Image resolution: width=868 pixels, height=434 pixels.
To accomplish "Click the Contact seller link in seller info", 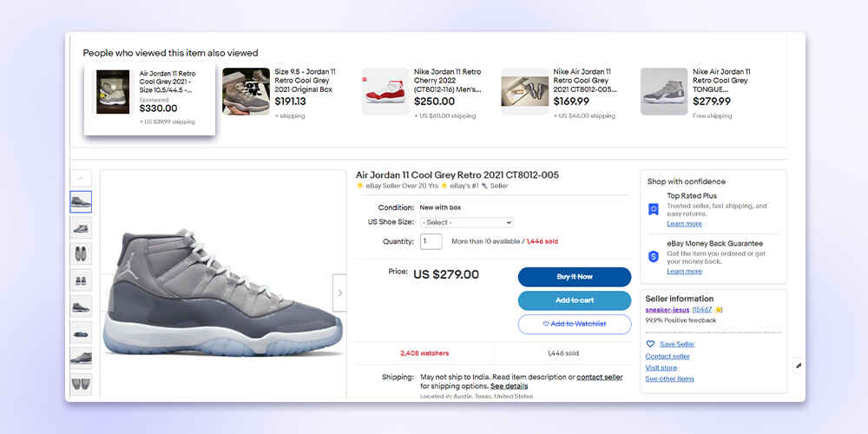I will coord(667,357).
